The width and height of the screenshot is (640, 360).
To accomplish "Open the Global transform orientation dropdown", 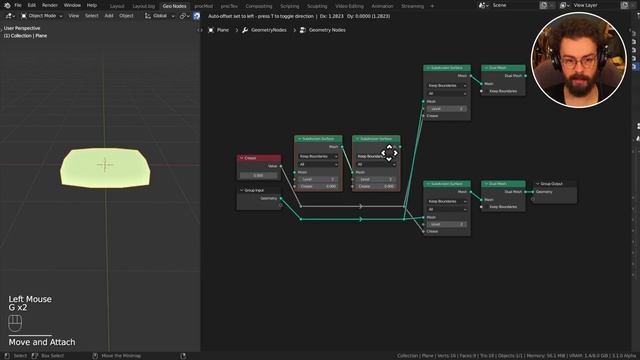I will pos(159,16).
